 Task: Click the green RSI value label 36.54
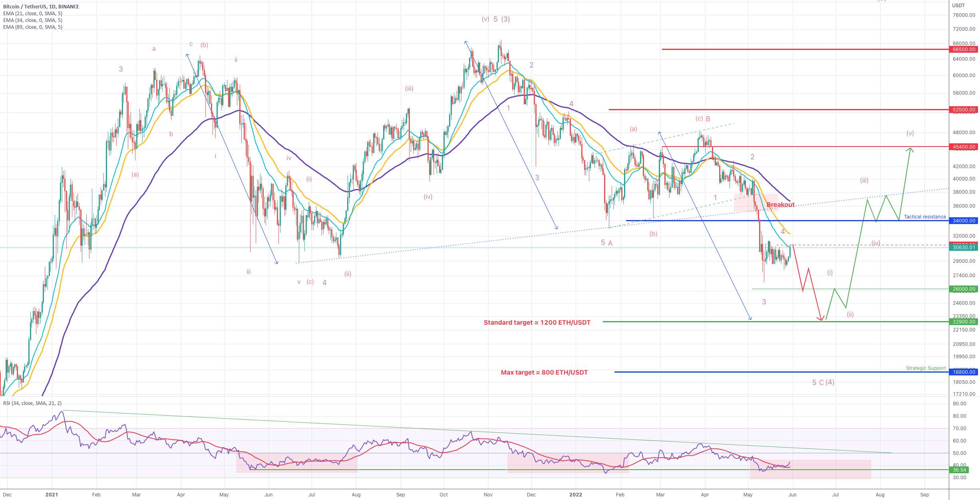pyautogui.click(x=959, y=470)
